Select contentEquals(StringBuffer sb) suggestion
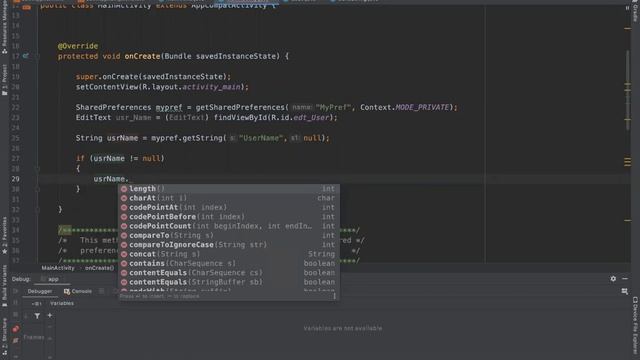Screen dimensions: 640x360 click(229, 282)
